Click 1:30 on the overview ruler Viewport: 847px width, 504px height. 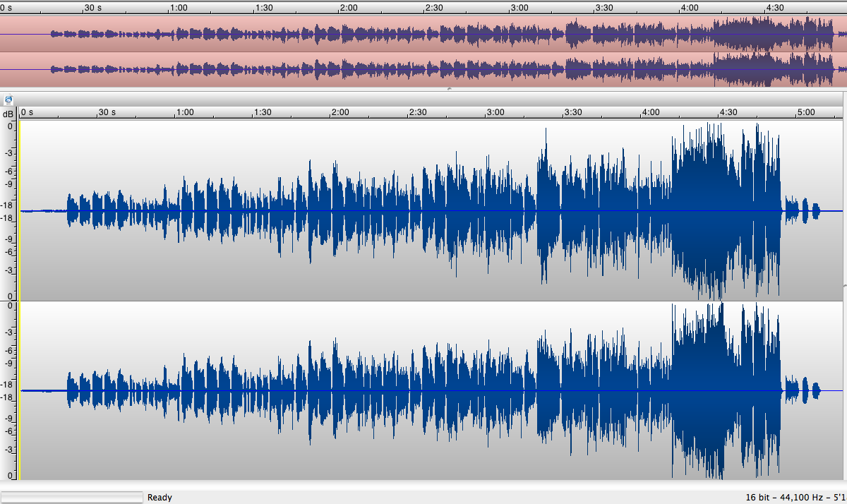[x=264, y=7]
